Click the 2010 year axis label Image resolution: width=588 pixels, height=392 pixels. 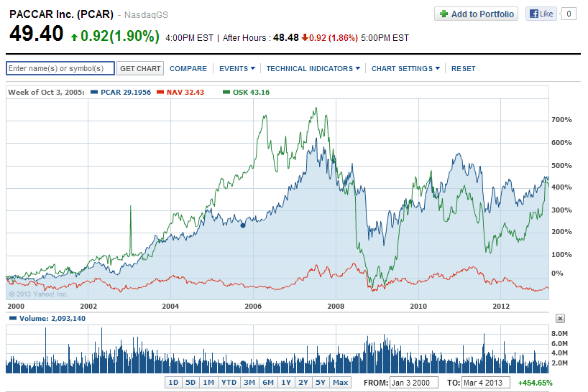pos(418,306)
